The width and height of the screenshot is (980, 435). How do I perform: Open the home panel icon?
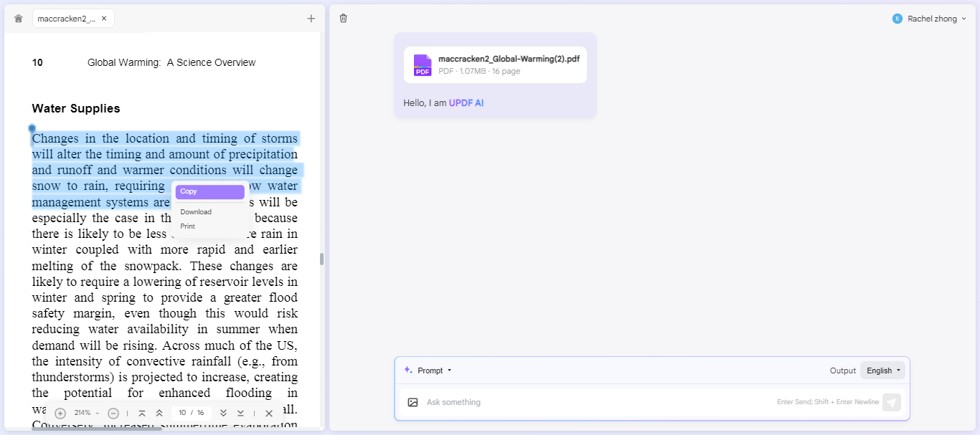18,18
